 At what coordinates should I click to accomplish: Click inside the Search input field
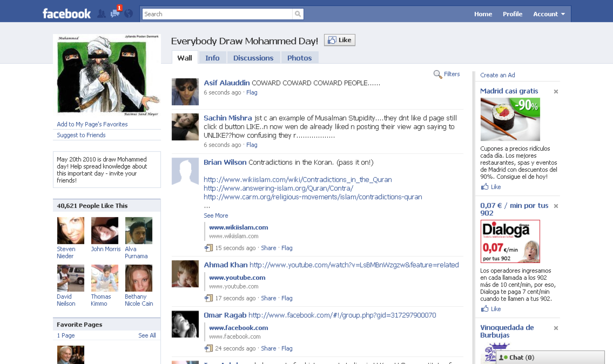click(x=215, y=13)
